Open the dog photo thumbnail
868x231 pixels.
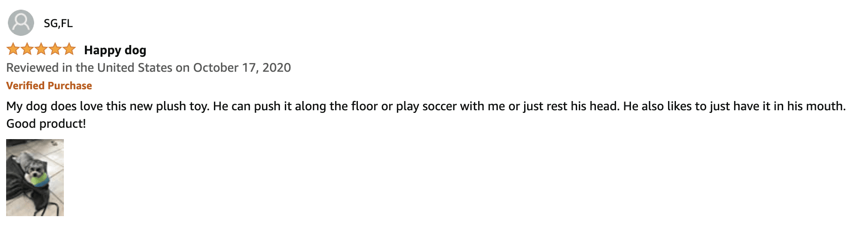click(35, 177)
